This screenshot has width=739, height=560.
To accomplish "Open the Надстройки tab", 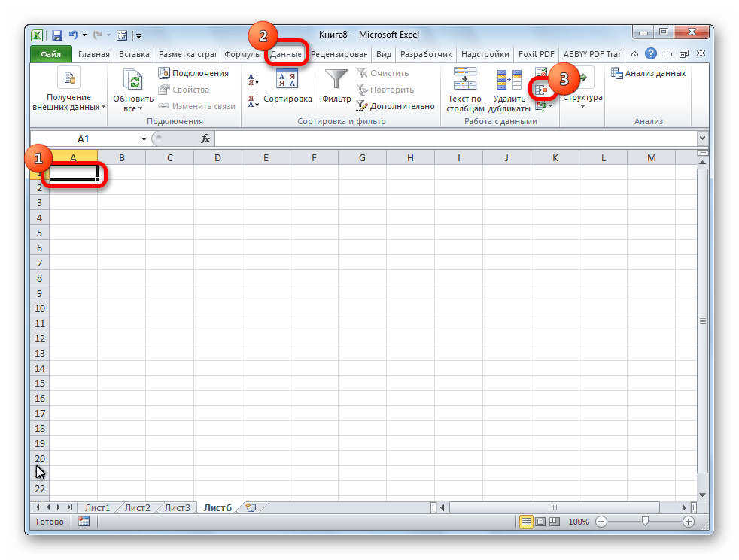I will pyautogui.click(x=485, y=54).
